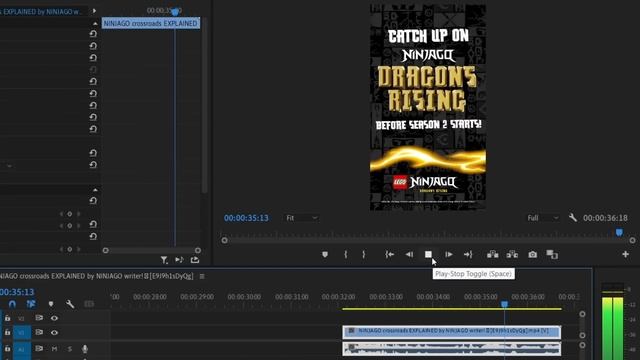The width and height of the screenshot is (640, 360).
Task: Open Comparison View in Program monitor
Action: click(x=552, y=254)
